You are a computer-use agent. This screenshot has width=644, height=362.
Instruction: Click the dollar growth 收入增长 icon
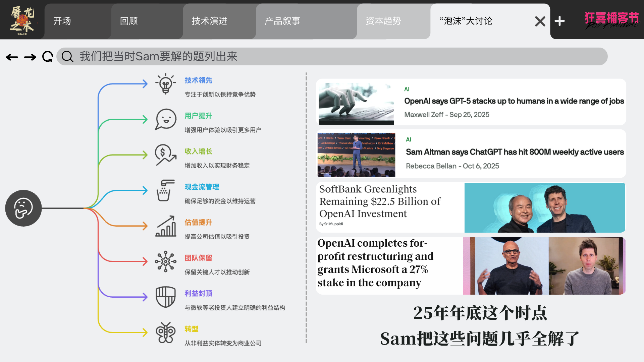[x=165, y=155]
